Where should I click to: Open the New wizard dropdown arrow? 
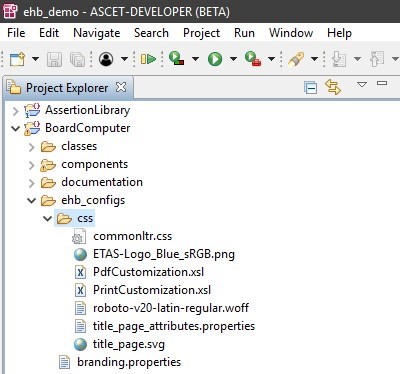tap(35, 59)
